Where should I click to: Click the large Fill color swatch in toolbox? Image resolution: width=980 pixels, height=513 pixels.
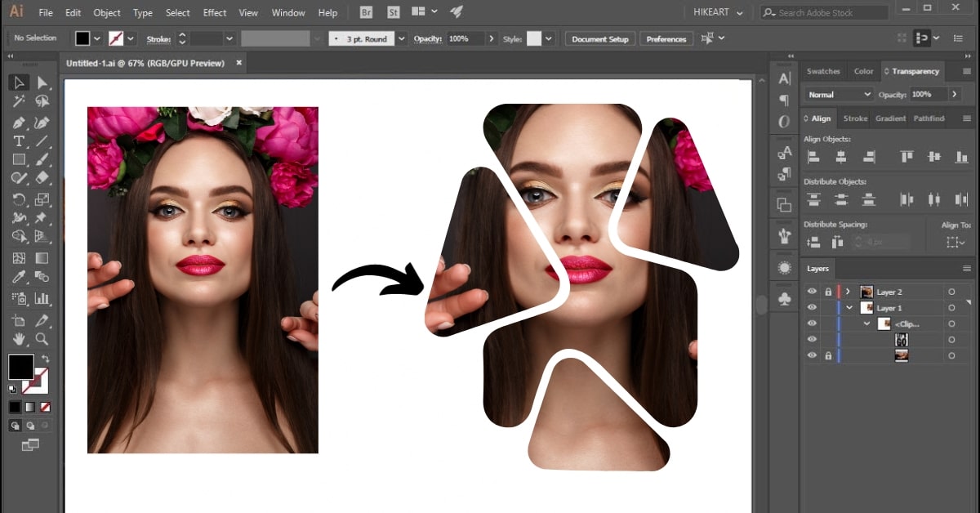pos(20,367)
